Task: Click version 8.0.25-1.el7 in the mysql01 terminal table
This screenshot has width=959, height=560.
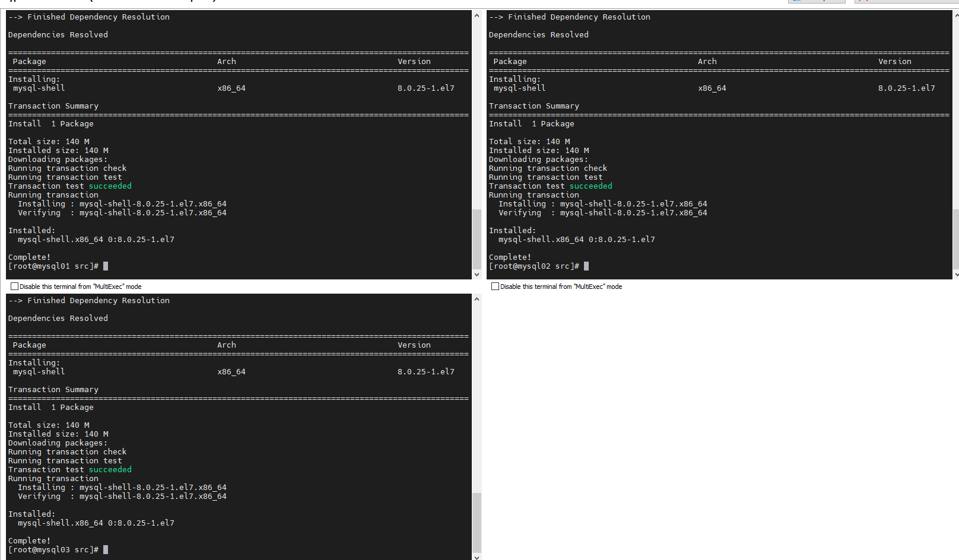Action: [426, 88]
